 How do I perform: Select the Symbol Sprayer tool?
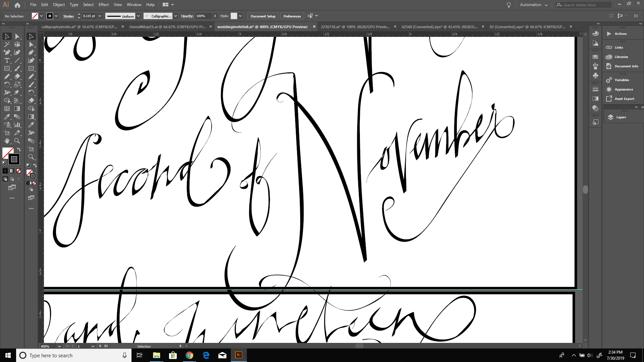[x=7, y=125]
